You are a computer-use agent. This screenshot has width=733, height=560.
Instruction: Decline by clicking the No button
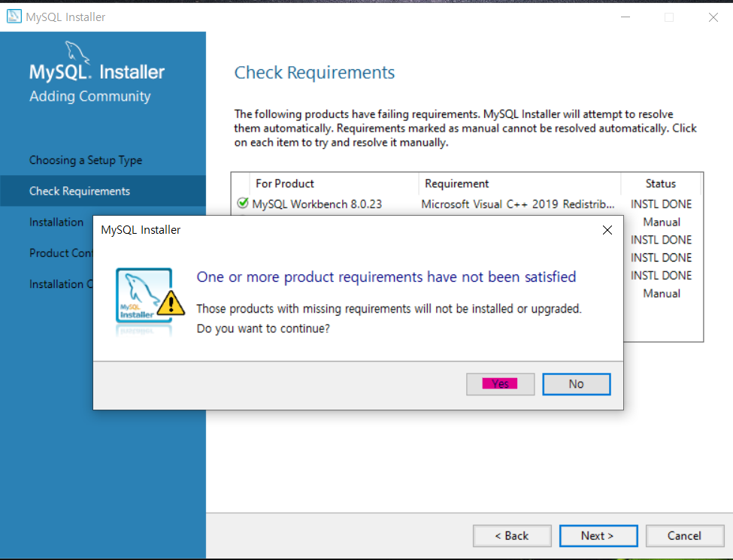coord(577,384)
